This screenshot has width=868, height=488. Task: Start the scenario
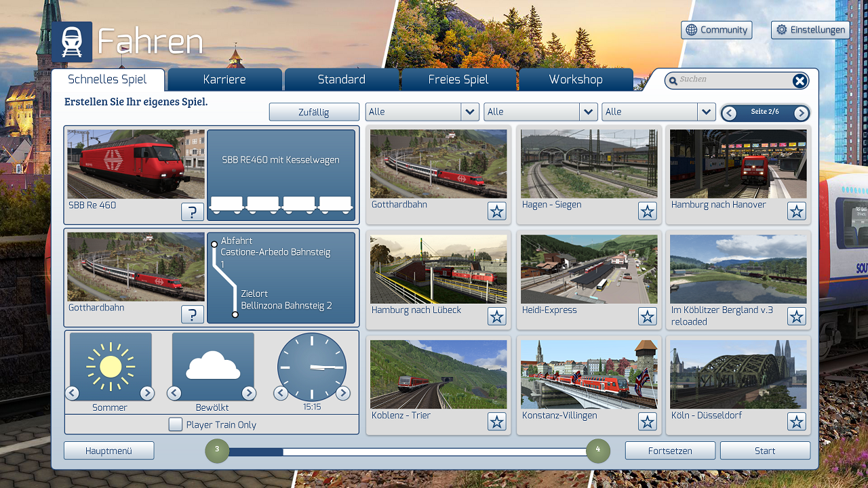tap(765, 451)
